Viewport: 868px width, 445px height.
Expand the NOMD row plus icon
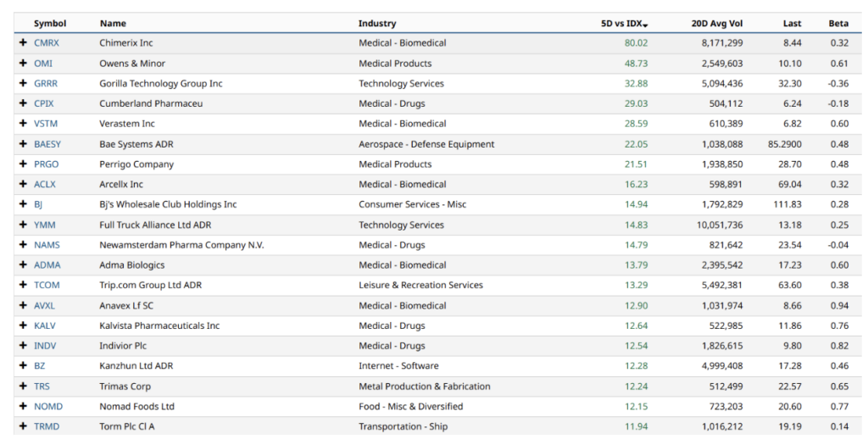23,406
